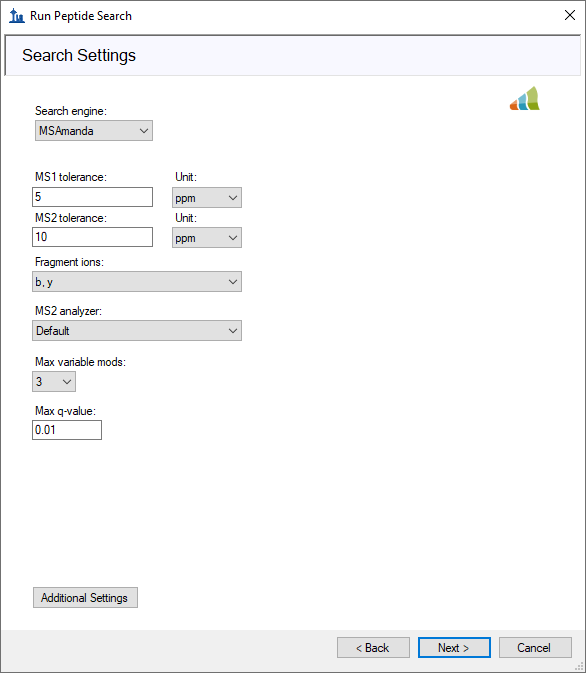This screenshot has width=586, height=673.
Task: Go back with the Back button
Action: pyautogui.click(x=373, y=647)
